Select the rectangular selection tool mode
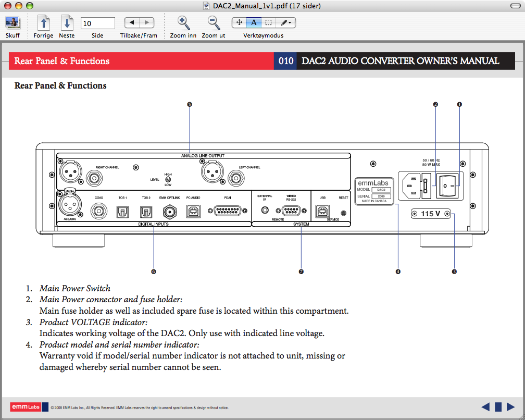The height and width of the screenshot is (420, 525). click(268, 22)
